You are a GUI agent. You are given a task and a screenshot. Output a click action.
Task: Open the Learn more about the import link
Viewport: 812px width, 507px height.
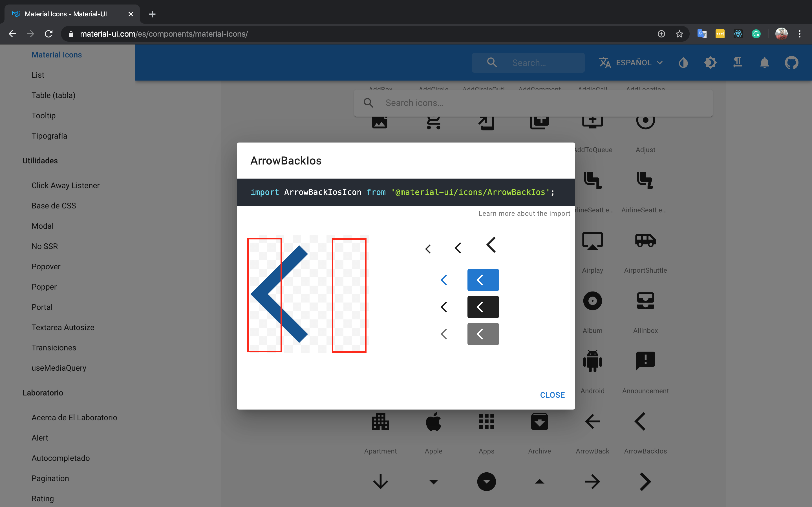coord(524,213)
